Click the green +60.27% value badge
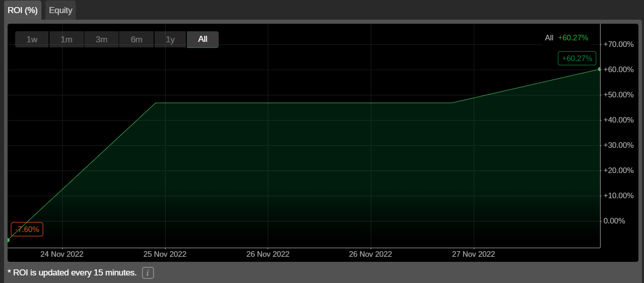The width and height of the screenshot is (644, 283). coord(577,59)
